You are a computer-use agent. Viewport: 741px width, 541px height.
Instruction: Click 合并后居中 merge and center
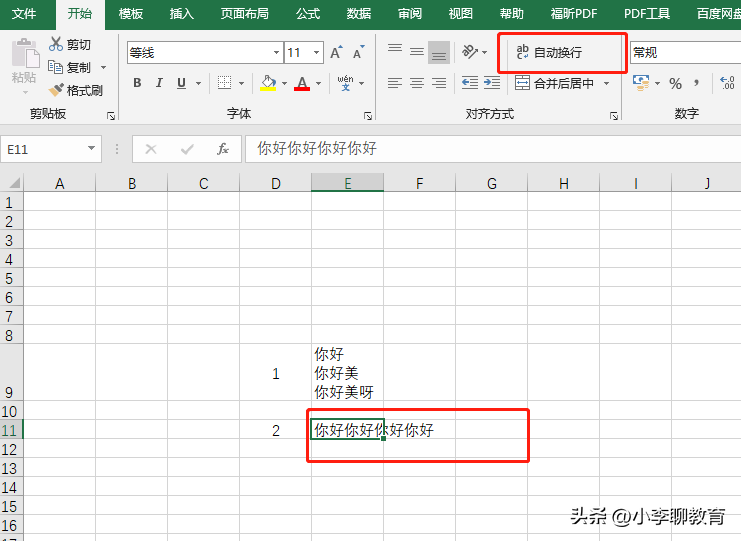554,83
